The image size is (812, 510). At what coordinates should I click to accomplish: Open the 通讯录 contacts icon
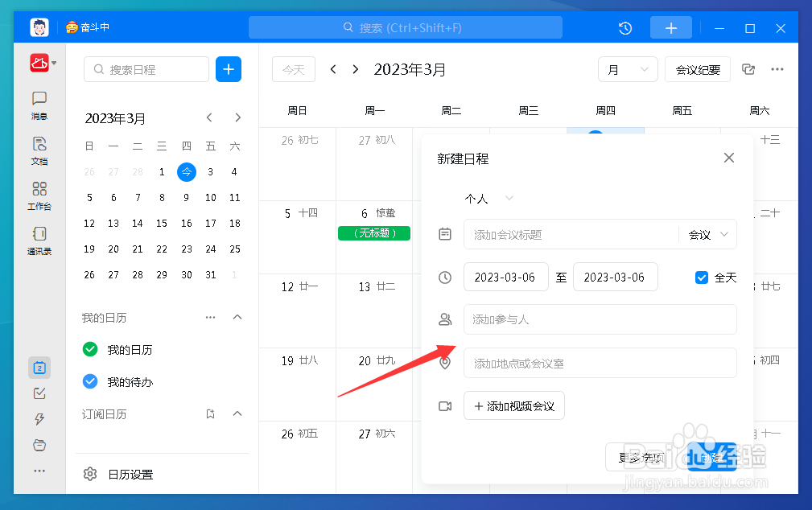(x=39, y=241)
